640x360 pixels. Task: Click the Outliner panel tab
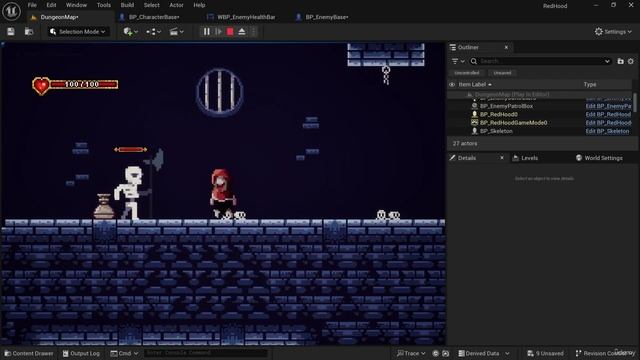(x=468, y=47)
